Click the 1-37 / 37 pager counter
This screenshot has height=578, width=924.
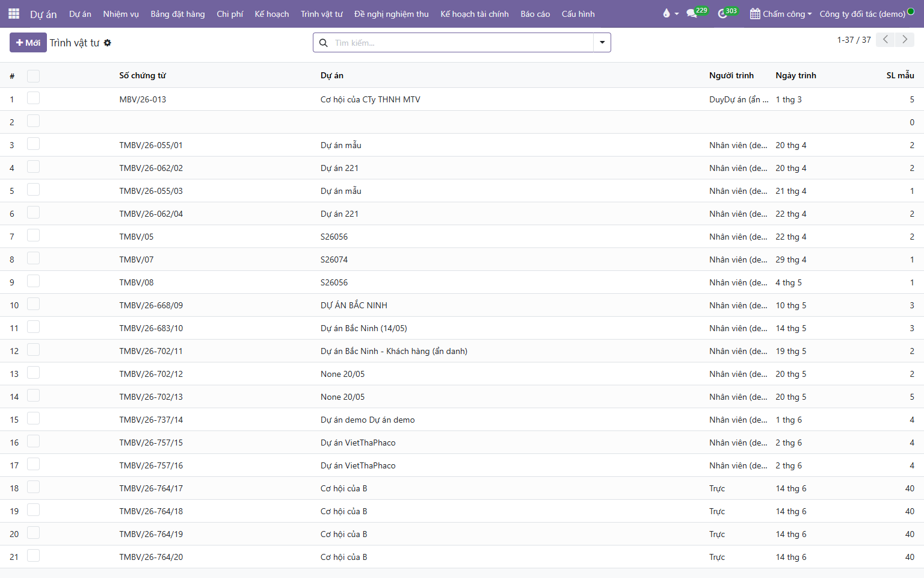point(854,40)
